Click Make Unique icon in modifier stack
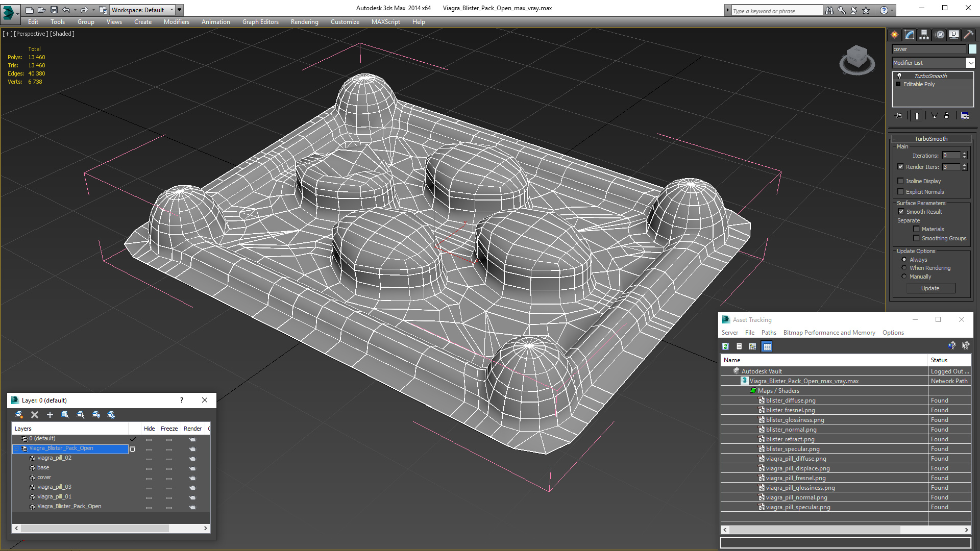Viewport: 980px width, 551px height. coord(934,116)
